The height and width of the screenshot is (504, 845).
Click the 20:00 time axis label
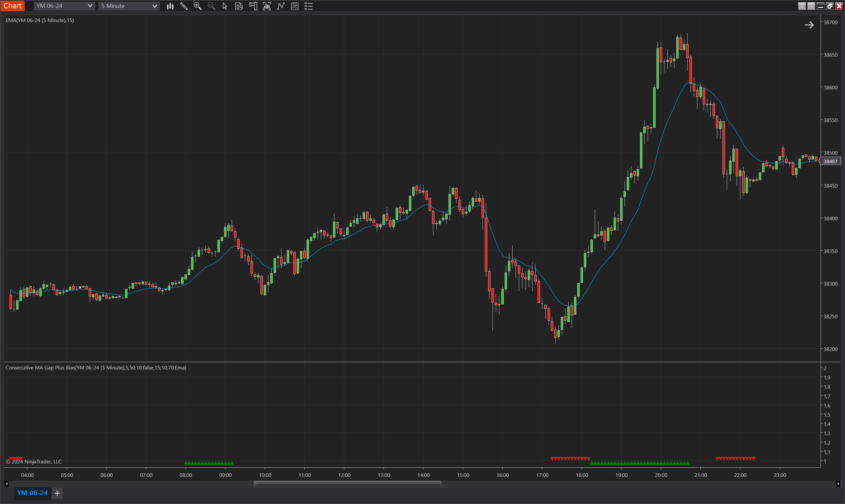(x=661, y=475)
